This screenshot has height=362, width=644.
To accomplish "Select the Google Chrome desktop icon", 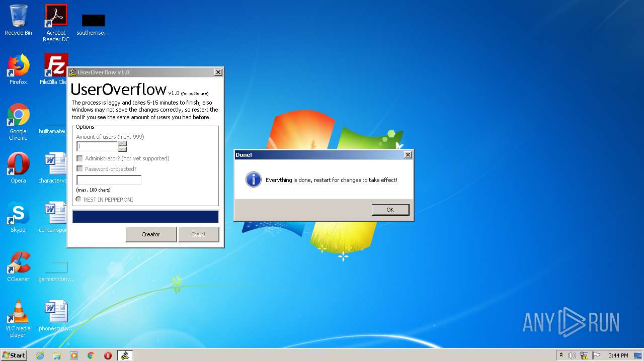I will [18, 122].
